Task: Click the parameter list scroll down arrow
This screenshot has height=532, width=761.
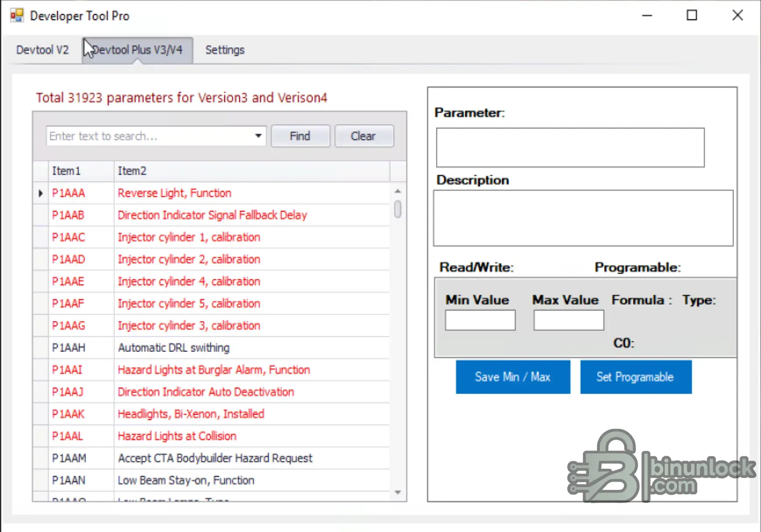Action: pyautogui.click(x=398, y=493)
